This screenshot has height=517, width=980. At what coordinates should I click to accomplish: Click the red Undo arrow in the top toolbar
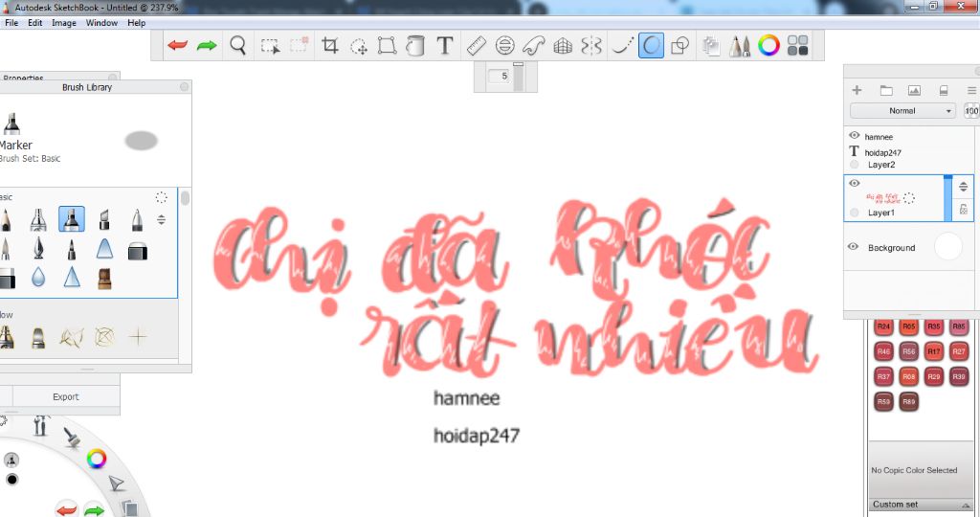pyautogui.click(x=177, y=45)
